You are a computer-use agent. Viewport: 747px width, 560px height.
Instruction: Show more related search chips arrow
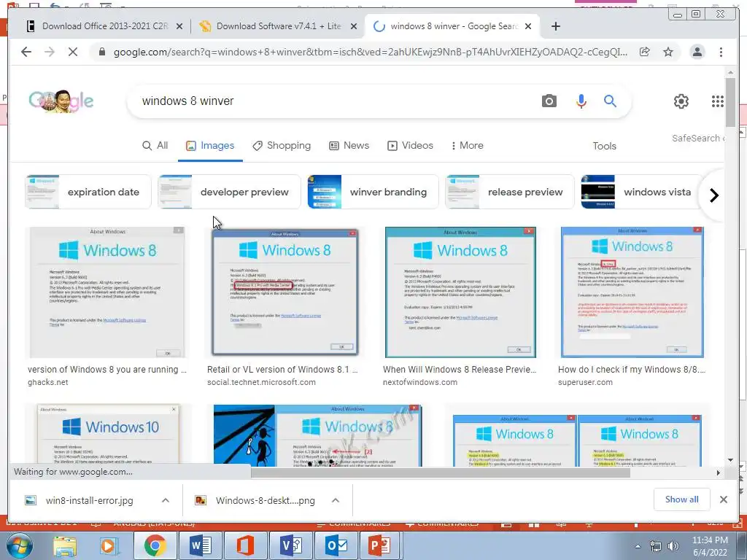[713, 195]
